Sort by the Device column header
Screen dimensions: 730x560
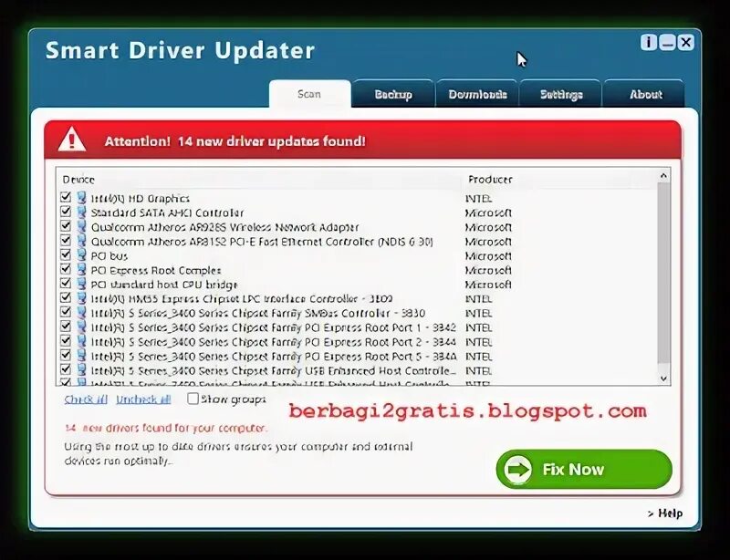(x=78, y=180)
